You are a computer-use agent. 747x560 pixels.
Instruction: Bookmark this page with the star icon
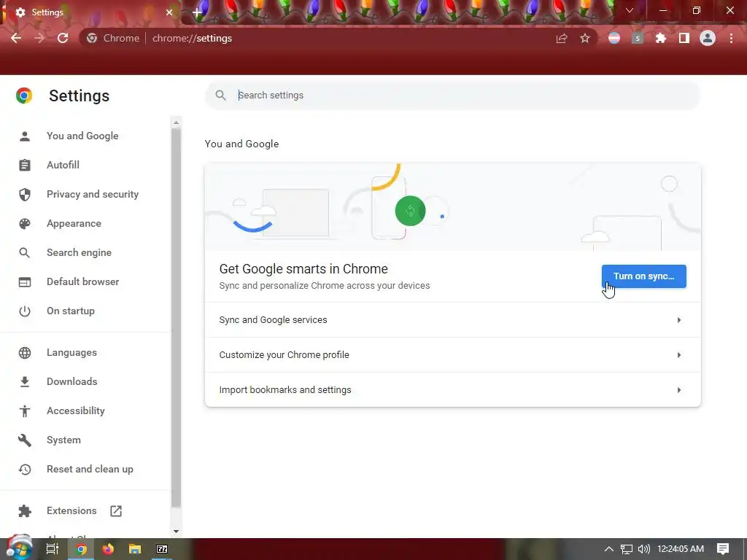[585, 39]
